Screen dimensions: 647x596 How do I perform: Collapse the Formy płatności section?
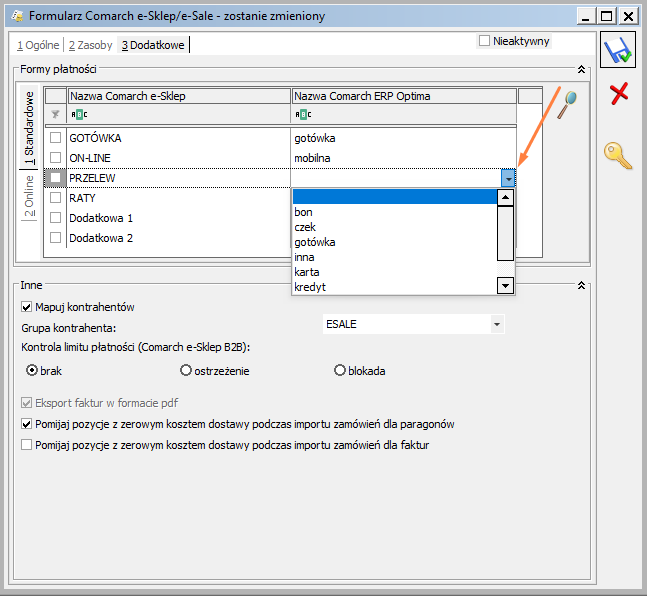[581, 69]
